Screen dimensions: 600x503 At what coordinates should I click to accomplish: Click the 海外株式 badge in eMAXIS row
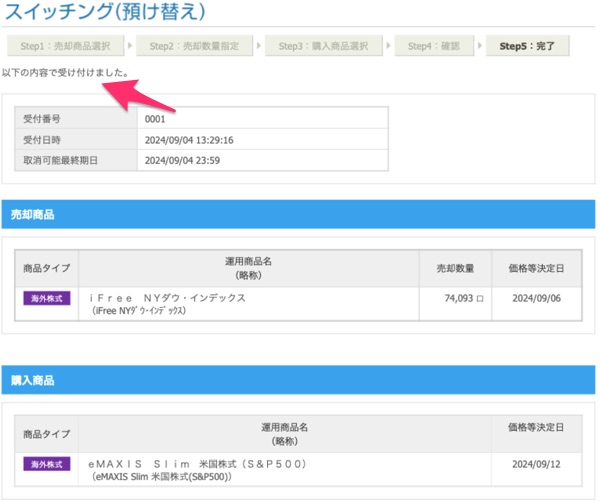point(47,464)
